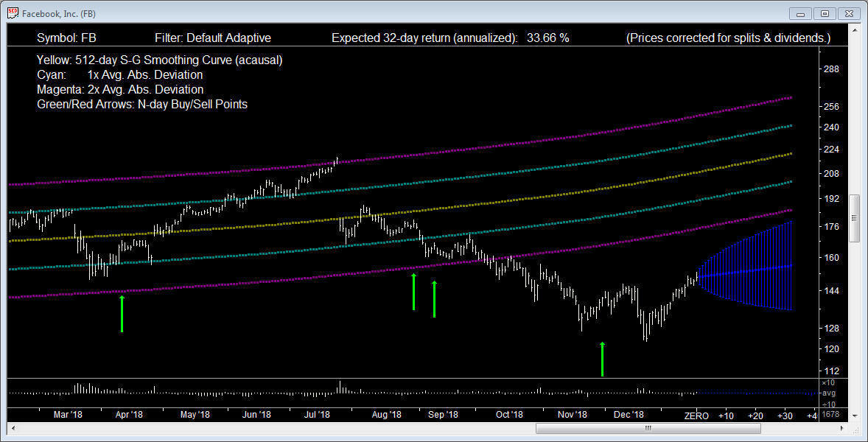868x442 pixels.
Task: Click the Jun '18 date axis label
Action: pos(256,414)
